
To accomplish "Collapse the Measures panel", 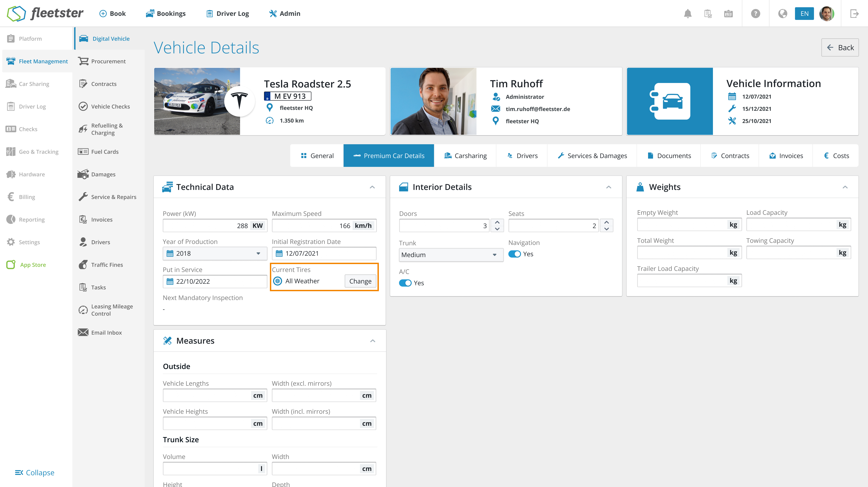I will (x=373, y=341).
